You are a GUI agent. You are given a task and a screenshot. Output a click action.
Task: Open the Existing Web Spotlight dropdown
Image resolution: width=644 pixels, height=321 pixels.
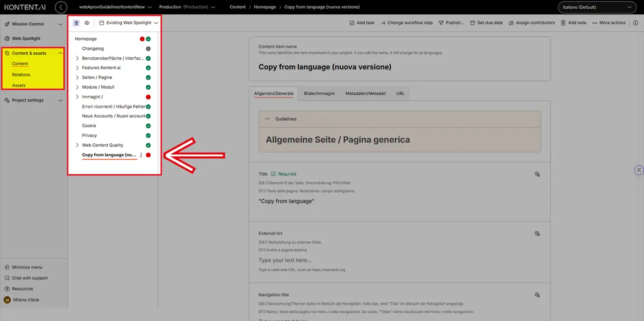click(129, 23)
